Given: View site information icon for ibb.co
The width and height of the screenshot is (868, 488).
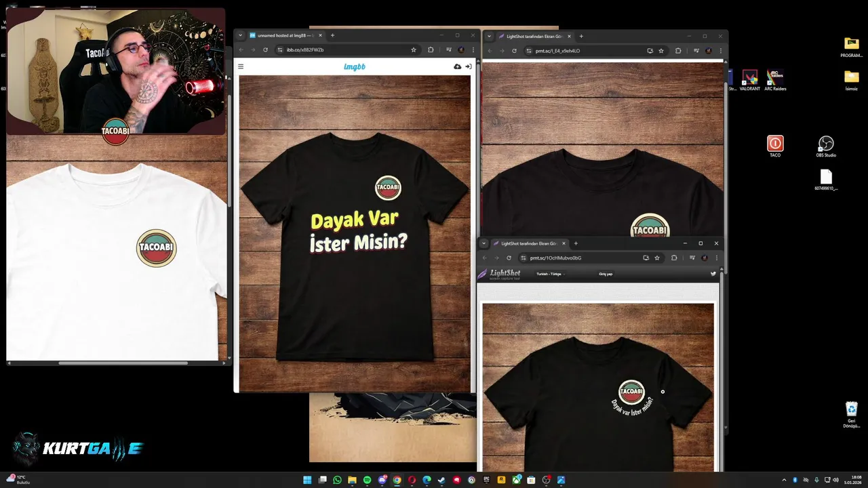Looking at the screenshot, I should pyautogui.click(x=280, y=49).
